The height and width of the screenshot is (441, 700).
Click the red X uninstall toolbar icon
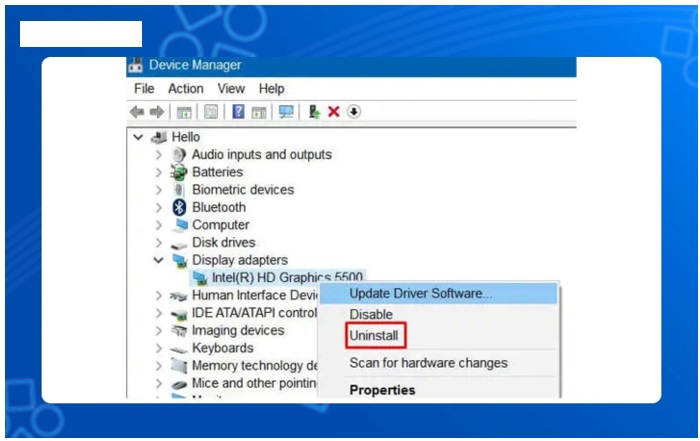(x=334, y=112)
